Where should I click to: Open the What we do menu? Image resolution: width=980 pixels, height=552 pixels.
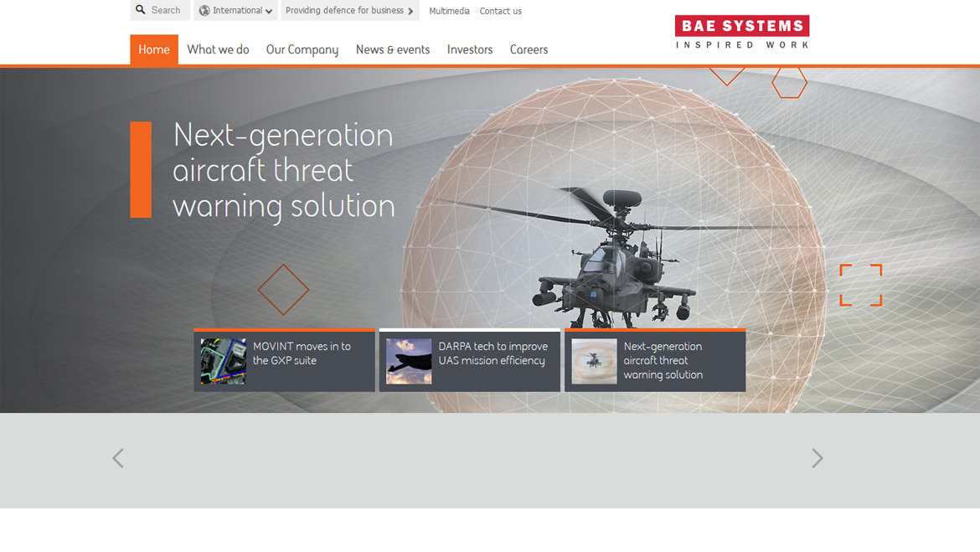218,49
